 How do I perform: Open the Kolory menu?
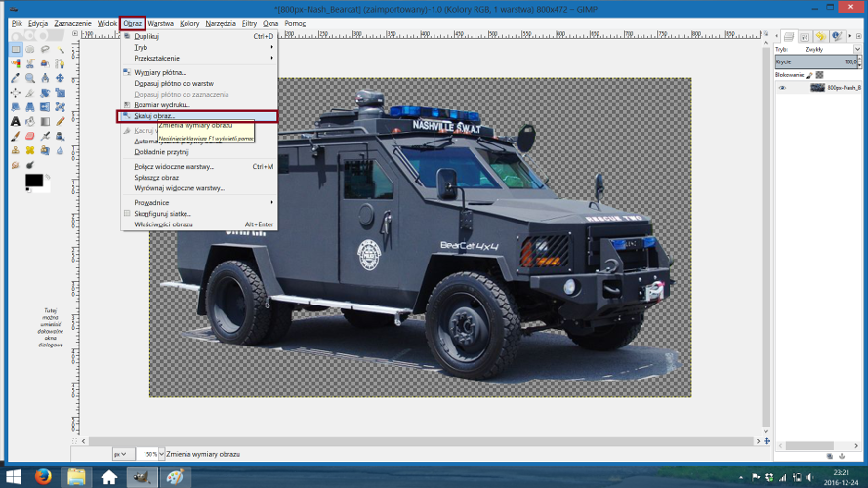[x=189, y=23]
